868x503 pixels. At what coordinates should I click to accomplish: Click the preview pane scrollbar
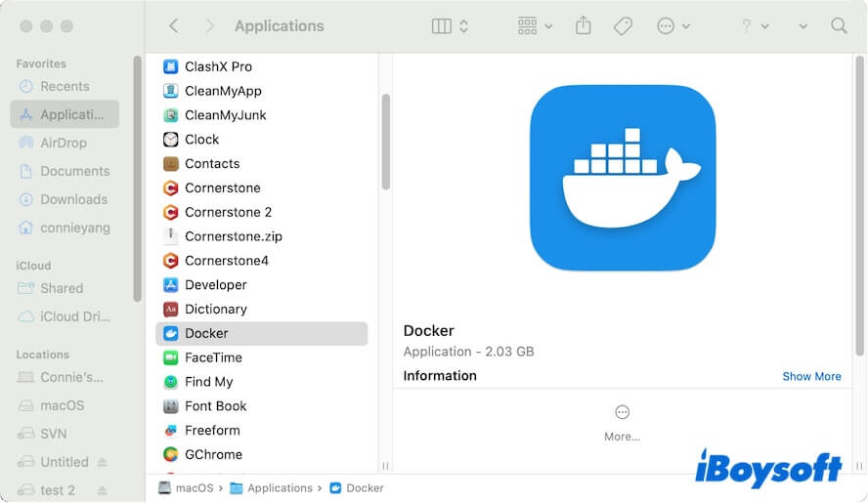859,205
